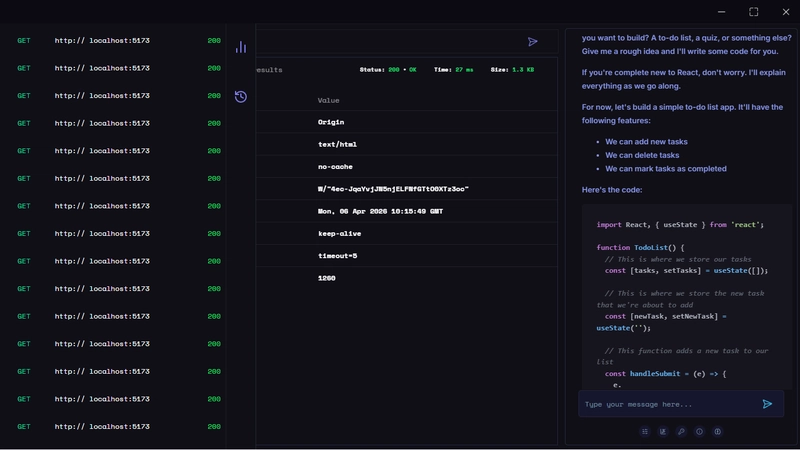Click the Size 1.3 KB indicator

click(x=512, y=70)
